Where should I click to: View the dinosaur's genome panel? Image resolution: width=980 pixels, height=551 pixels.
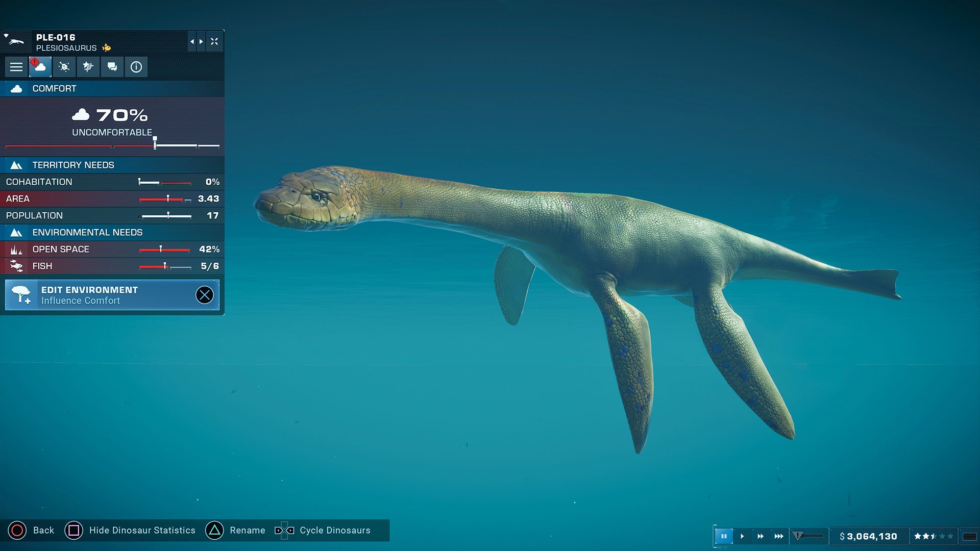pyautogui.click(x=88, y=66)
